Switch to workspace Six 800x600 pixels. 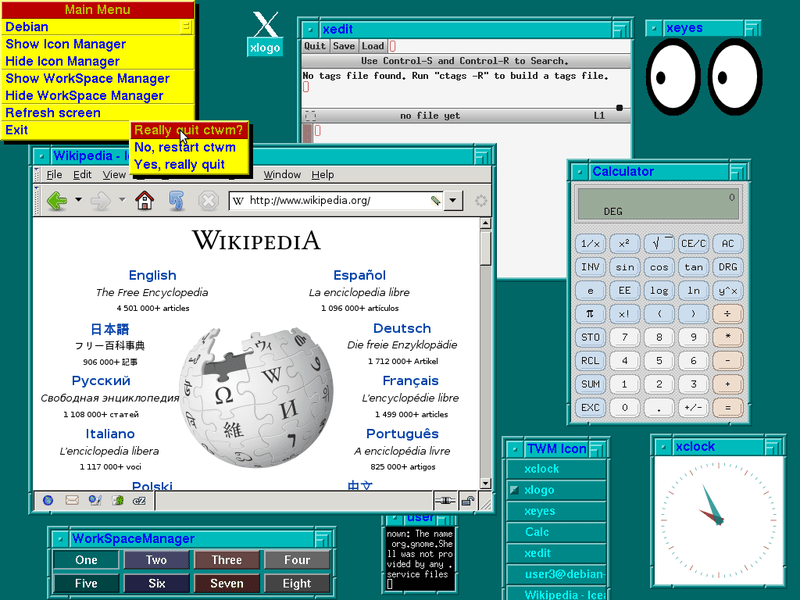(156, 583)
